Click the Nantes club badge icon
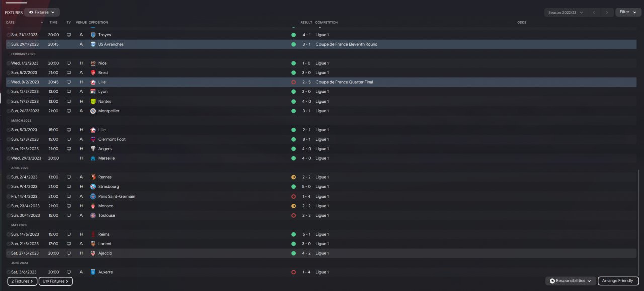644x291 pixels. coord(93,101)
